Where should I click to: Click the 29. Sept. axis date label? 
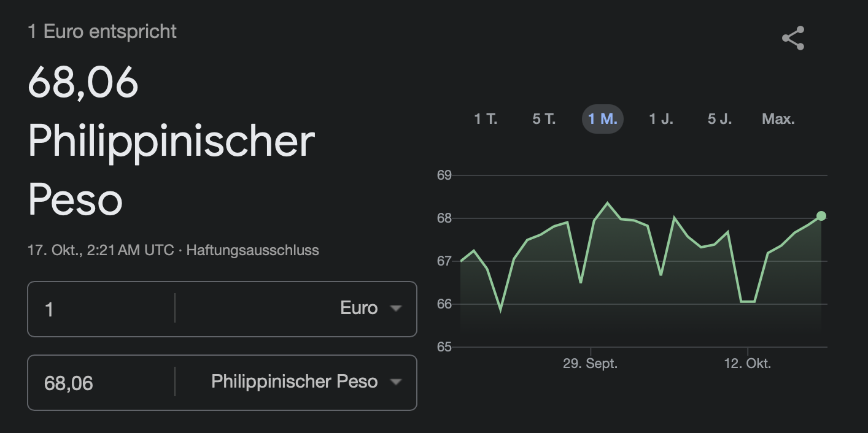(590, 364)
